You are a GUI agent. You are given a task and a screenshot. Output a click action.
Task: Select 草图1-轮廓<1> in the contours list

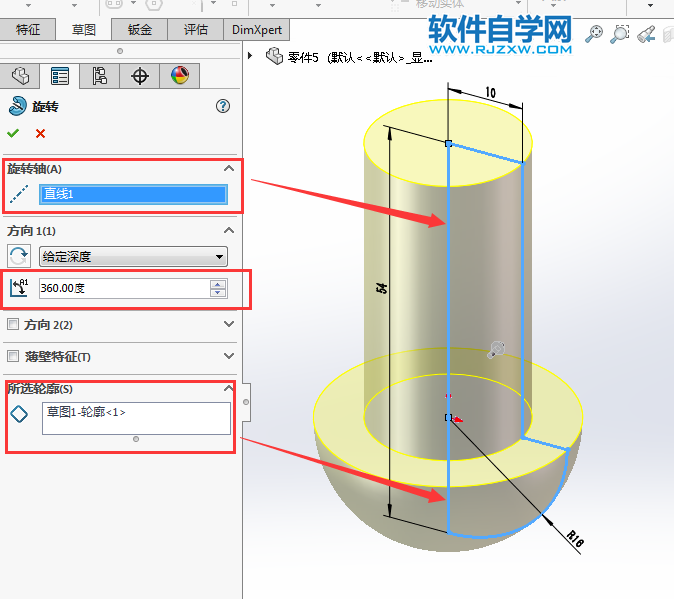tap(86, 412)
